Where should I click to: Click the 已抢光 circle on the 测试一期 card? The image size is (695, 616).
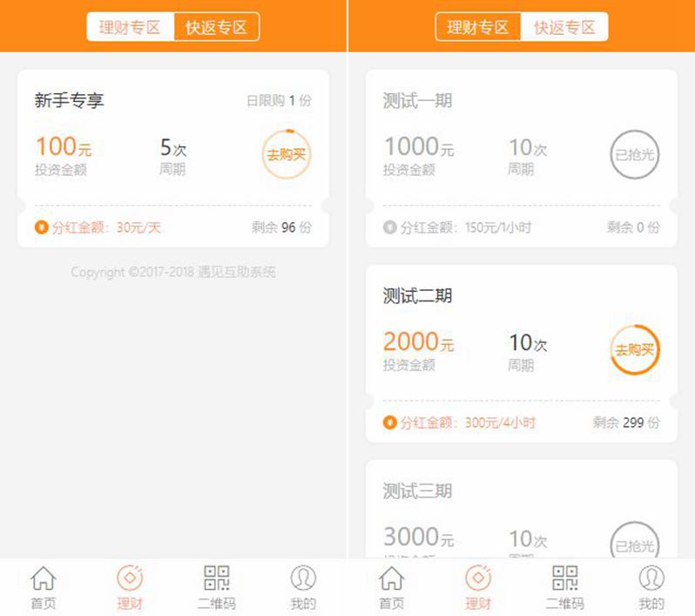[634, 155]
